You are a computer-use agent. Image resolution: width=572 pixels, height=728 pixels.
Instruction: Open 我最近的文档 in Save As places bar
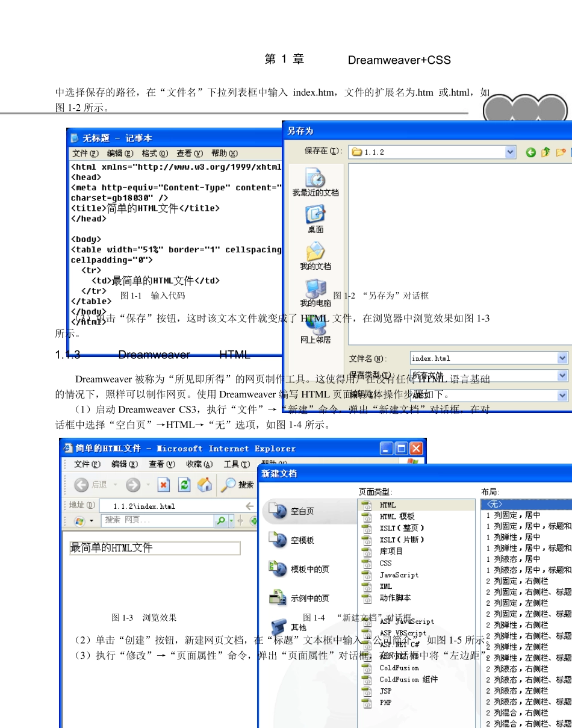coord(316,182)
